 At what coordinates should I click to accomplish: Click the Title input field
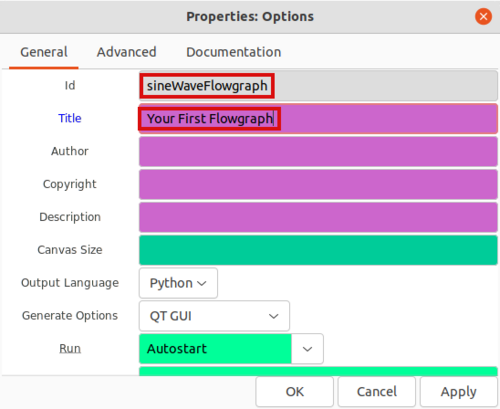[318, 119]
